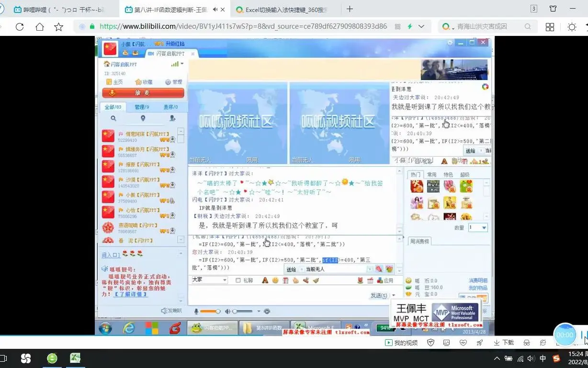
Task: Expand the signal strength dropdown arrow
Action: point(182,64)
